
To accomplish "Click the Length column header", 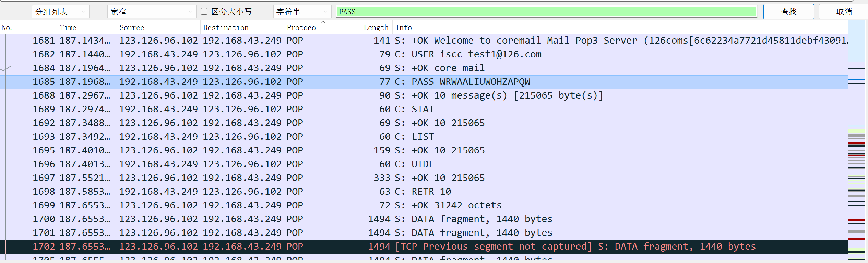I will click(x=376, y=27).
